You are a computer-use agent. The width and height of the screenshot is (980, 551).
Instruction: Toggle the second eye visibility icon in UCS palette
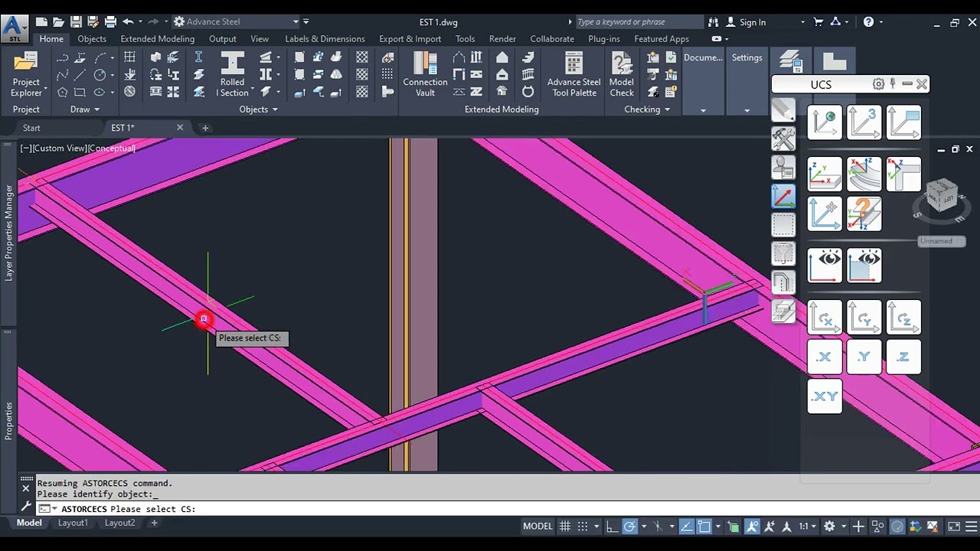tap(864, 266)
